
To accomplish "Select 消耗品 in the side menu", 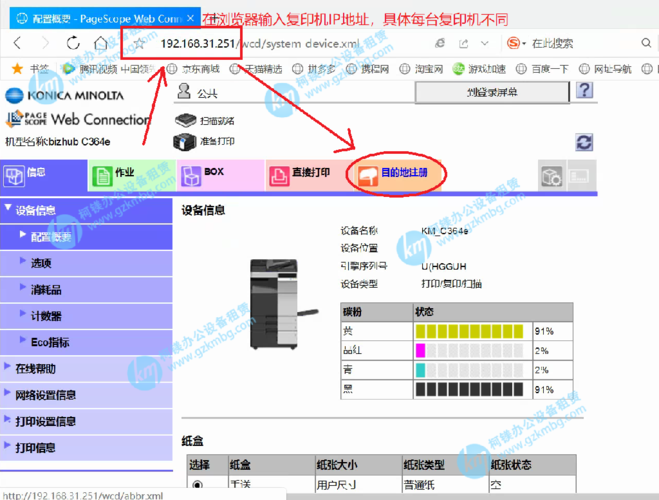I will 86,289.
